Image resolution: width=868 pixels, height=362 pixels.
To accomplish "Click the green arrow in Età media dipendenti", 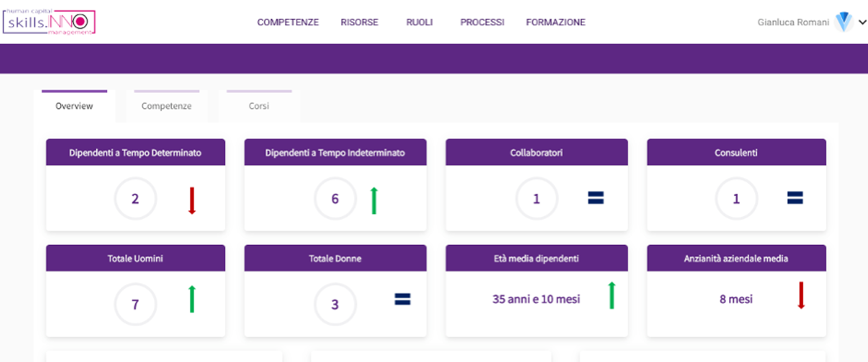I will click(612, 295).
